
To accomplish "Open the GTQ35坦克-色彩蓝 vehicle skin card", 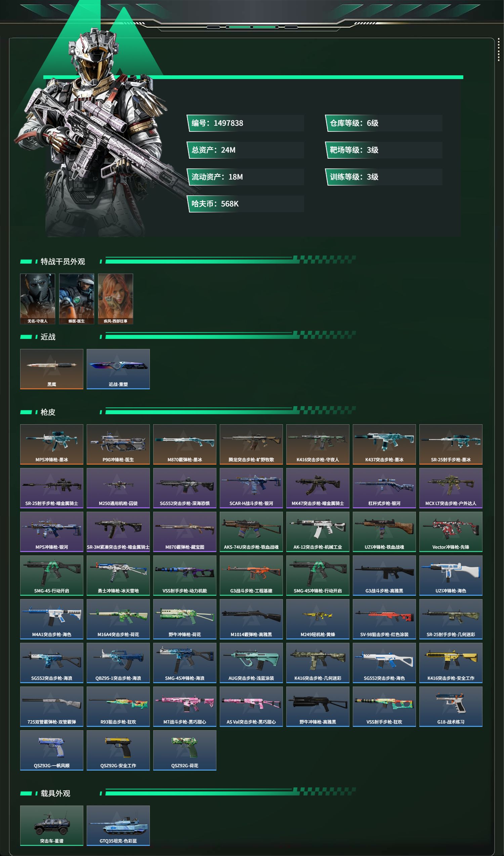I will pos(118,825).
